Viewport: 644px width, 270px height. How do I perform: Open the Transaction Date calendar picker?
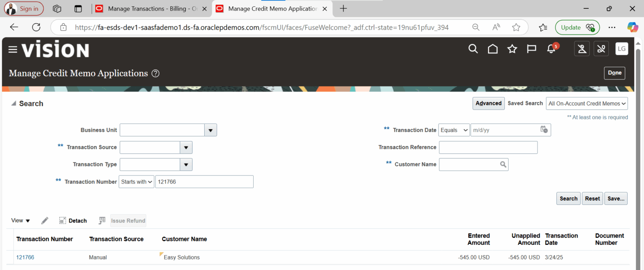click(544, 130)
